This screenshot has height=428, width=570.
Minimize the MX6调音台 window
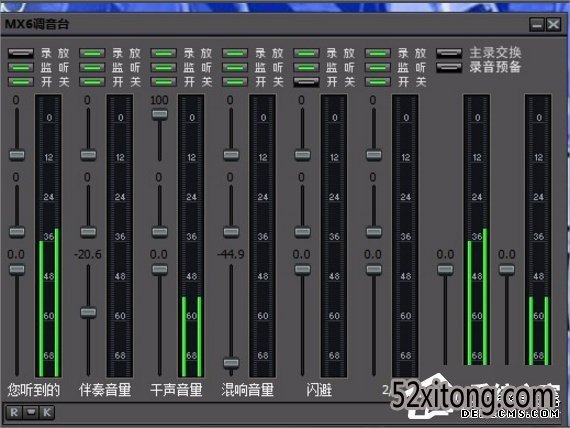pyautogui.click(x=537, y=25)
